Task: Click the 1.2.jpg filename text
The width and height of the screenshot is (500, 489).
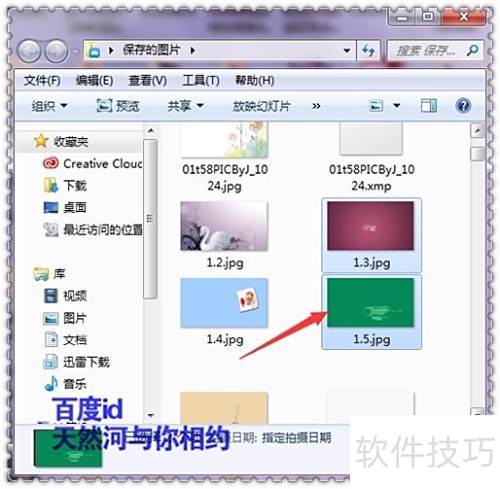Action: click(225, 263)
